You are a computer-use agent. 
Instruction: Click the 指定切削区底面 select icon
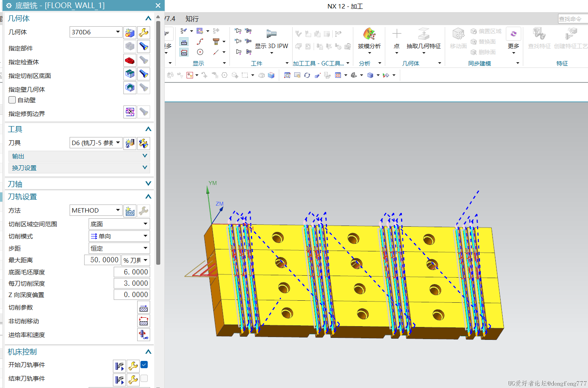pos(130,74)
